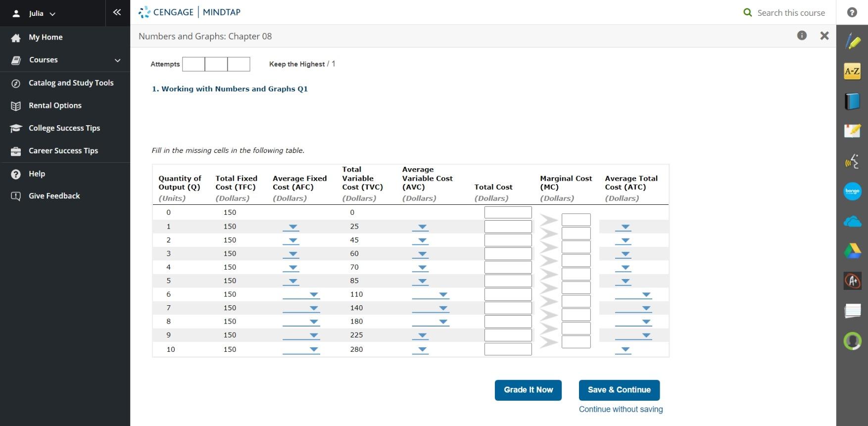Viewport: 868px width, 426px height.
Task: Expand AVC dropdown for quantity 6
Action: point(431,295)
